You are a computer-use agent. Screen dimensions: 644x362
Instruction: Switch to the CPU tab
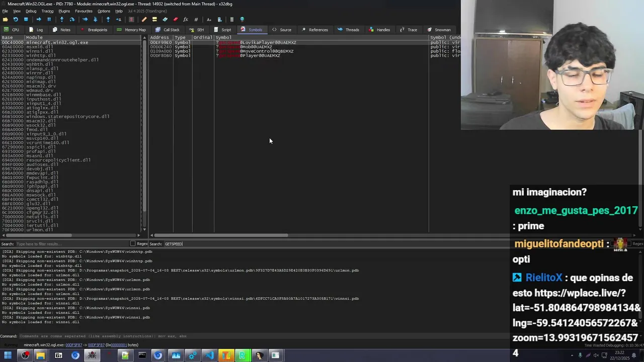(12, 30)
